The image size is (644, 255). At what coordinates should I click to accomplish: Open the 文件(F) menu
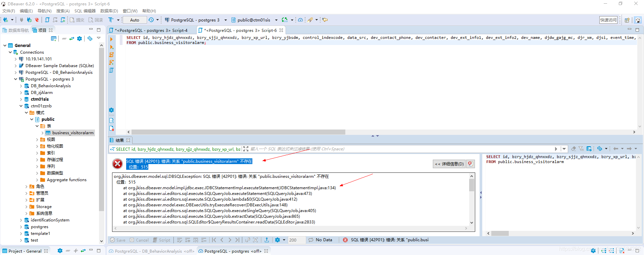pyautogui.click(x=9, y=11)
